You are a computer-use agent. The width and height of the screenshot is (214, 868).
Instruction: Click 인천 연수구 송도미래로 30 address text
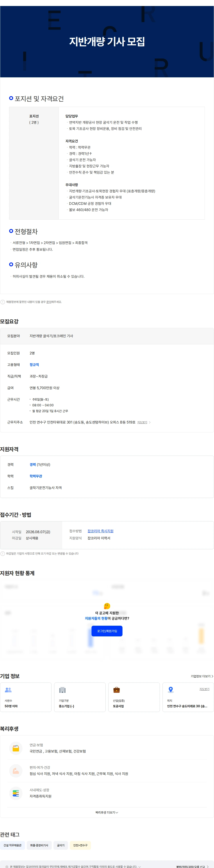coord(187,706)
